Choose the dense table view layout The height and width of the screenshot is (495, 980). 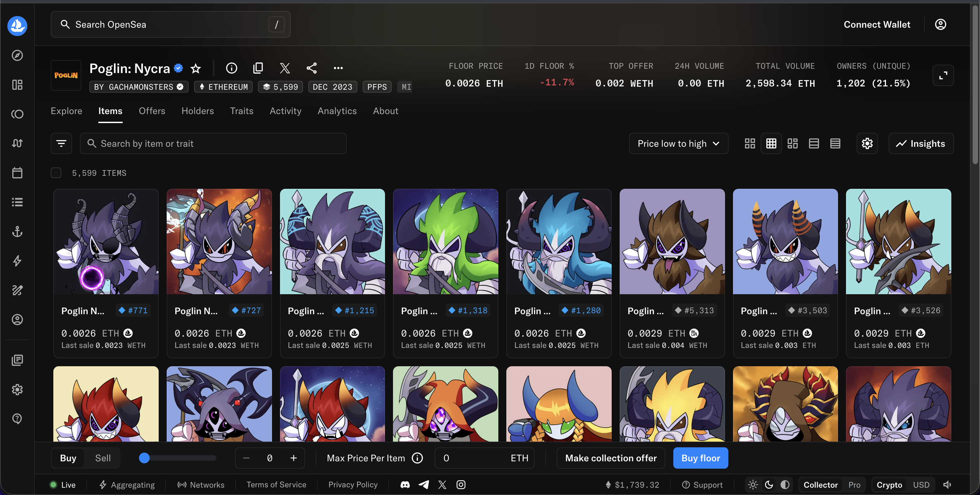tap(835, 143)
